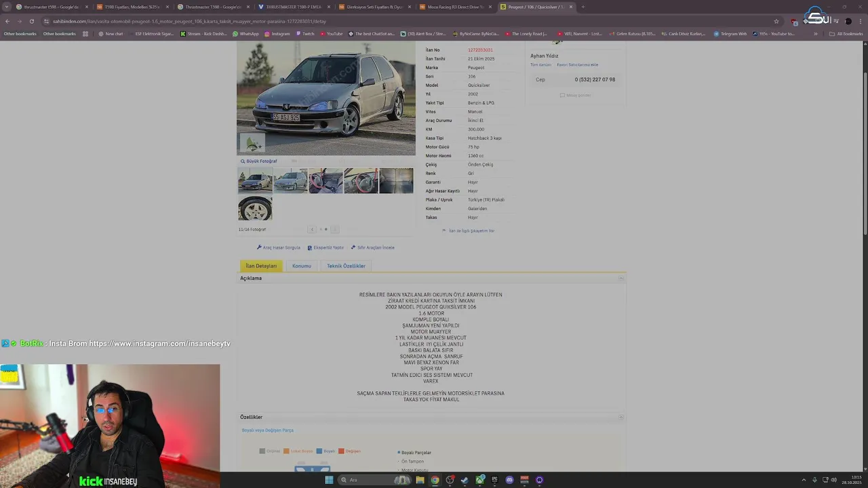Viewport: 868px width, 488px height.
Task: Switch to Teknik Özellikler tab
Action: (x=346, y=266)
